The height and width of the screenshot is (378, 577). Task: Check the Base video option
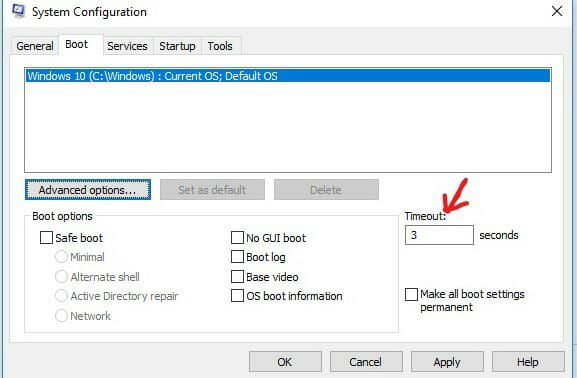[237, 276]
